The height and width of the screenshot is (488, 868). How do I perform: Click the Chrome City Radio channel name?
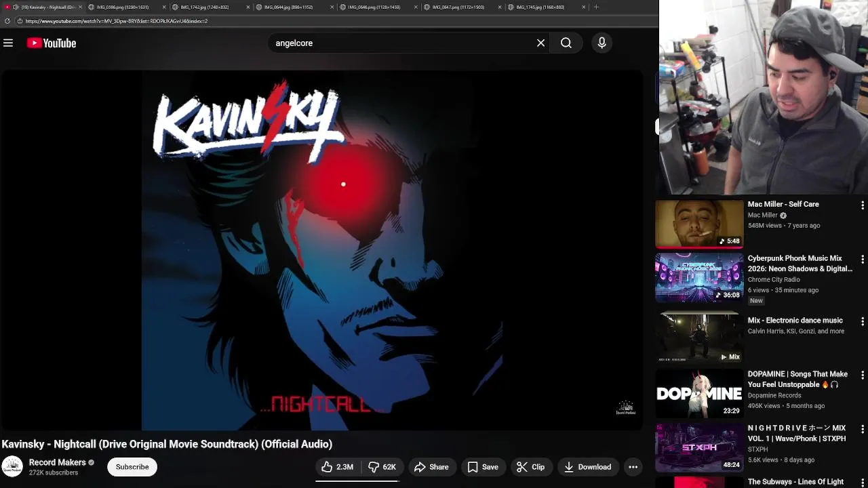774,279
